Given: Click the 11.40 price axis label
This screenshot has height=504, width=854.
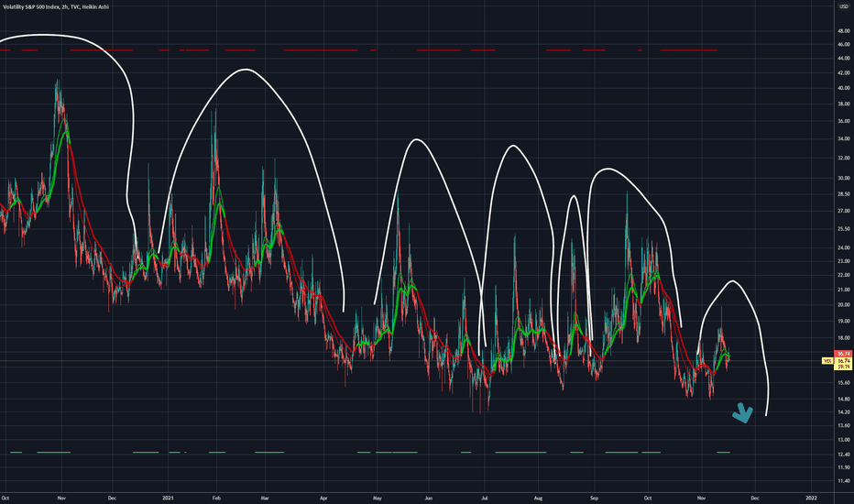Looking at the screenshot, I should [844, 480].
